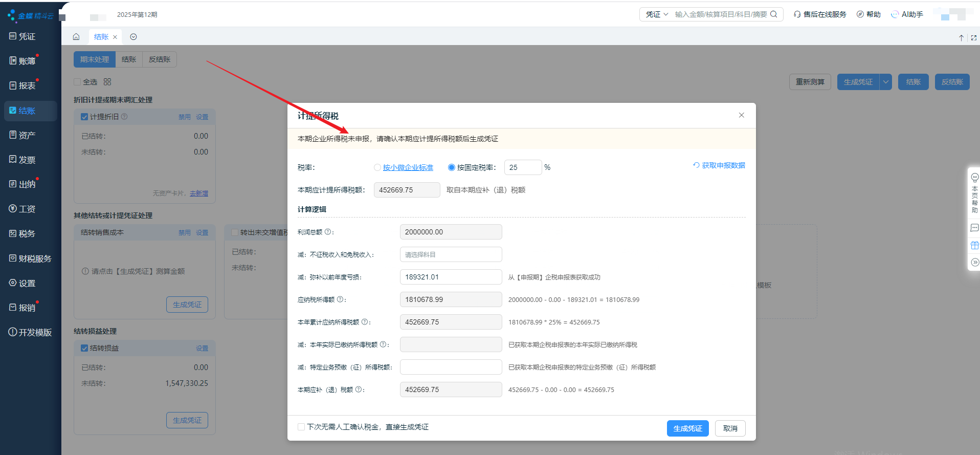Viewport: 980px width, 455px height.
Task: Click the blue 生成凭证 button in dialog
Action: [x=687, y=428]
